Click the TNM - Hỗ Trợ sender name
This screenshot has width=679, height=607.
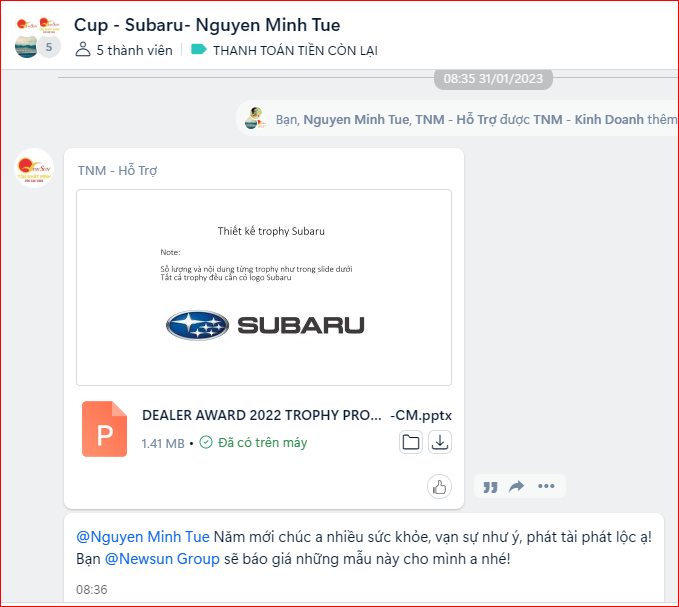(x=117, y=171)
